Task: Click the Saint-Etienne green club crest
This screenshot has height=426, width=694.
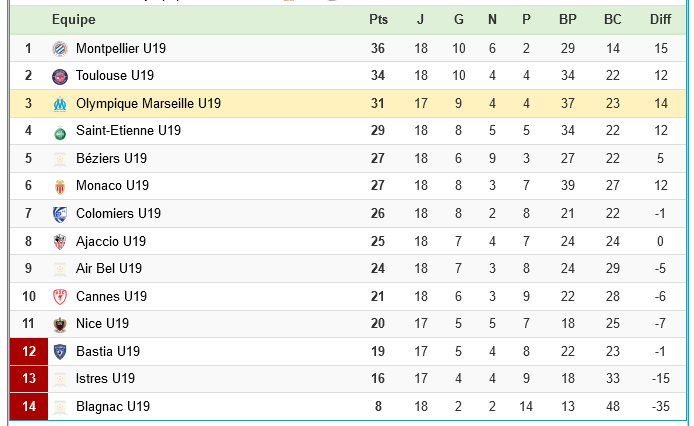Action: [x=60, y=131]
